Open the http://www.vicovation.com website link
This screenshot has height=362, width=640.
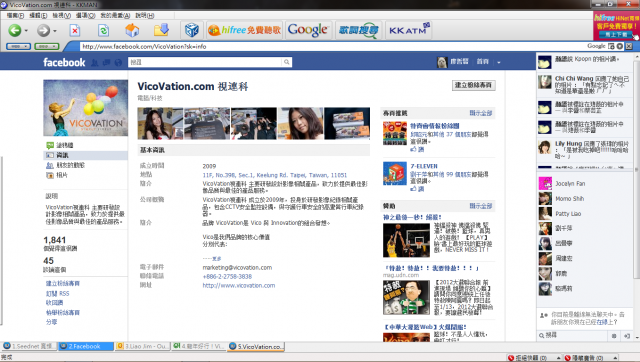tap(239, 286)
